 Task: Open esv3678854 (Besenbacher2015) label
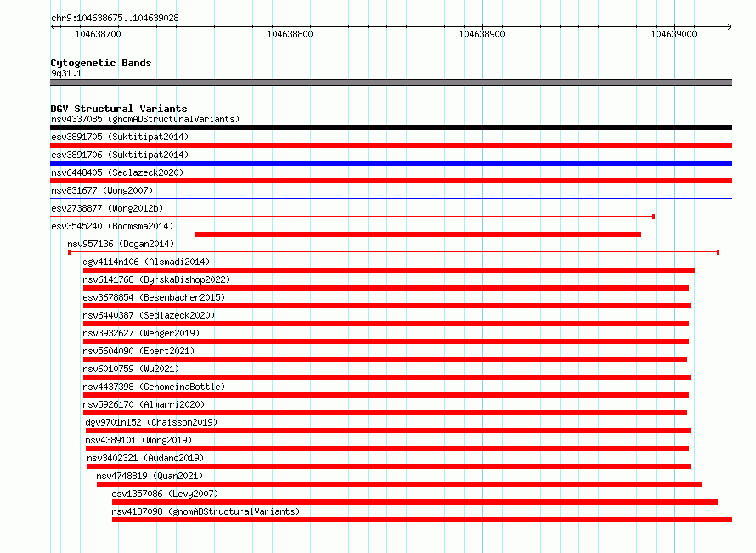point(154,297)
